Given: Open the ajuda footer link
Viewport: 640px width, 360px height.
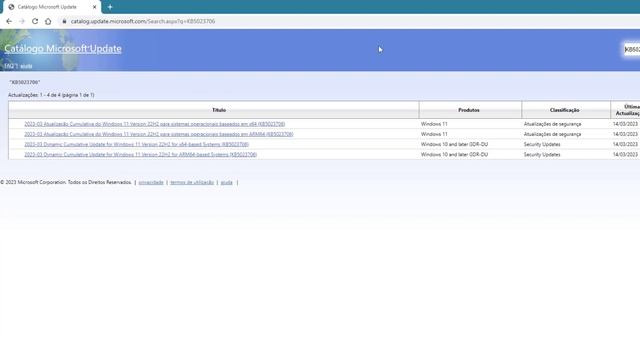Looking at the screenshot, I should point(227,182).
